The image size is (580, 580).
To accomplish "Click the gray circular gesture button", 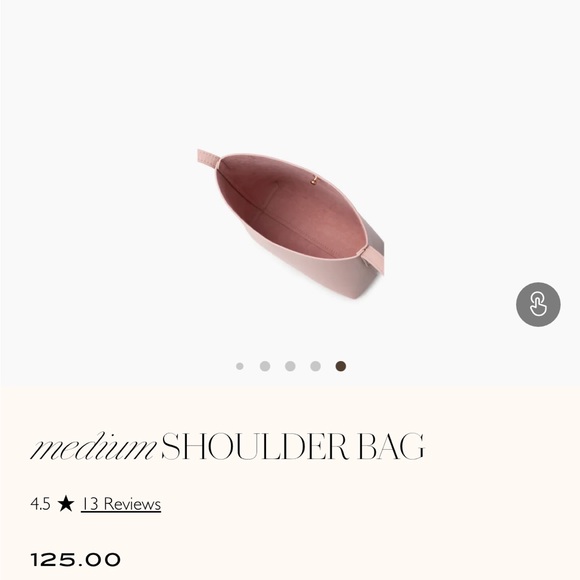I will (538, 304).
